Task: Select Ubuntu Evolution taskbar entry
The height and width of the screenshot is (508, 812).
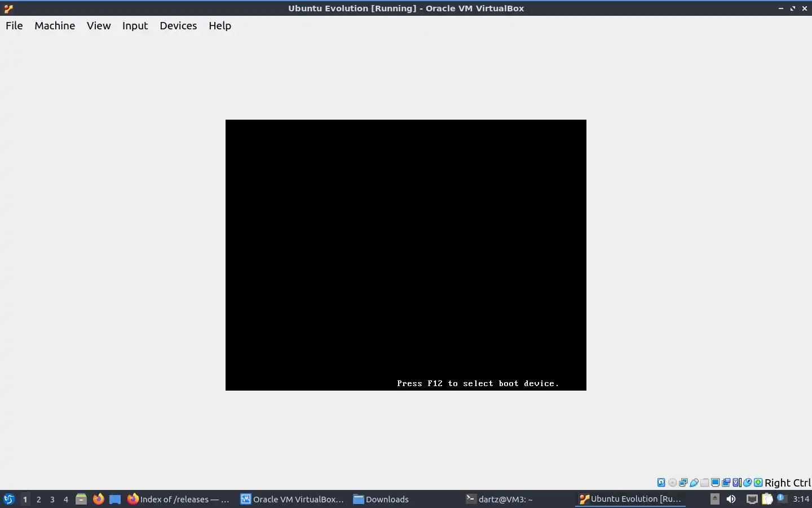Action: [x=630, y=499]
